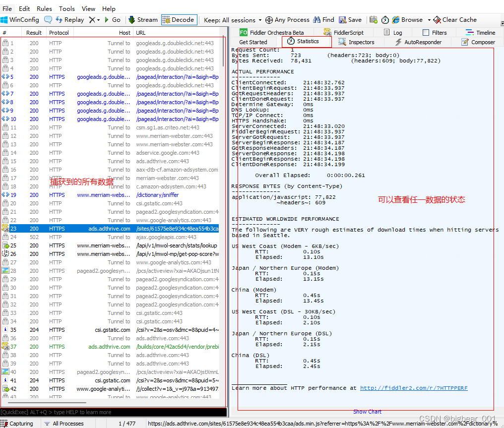Switch to Fiddler Orchestra Beta tab
This screenshot has width=504, height=428.
tap(272, 32)
